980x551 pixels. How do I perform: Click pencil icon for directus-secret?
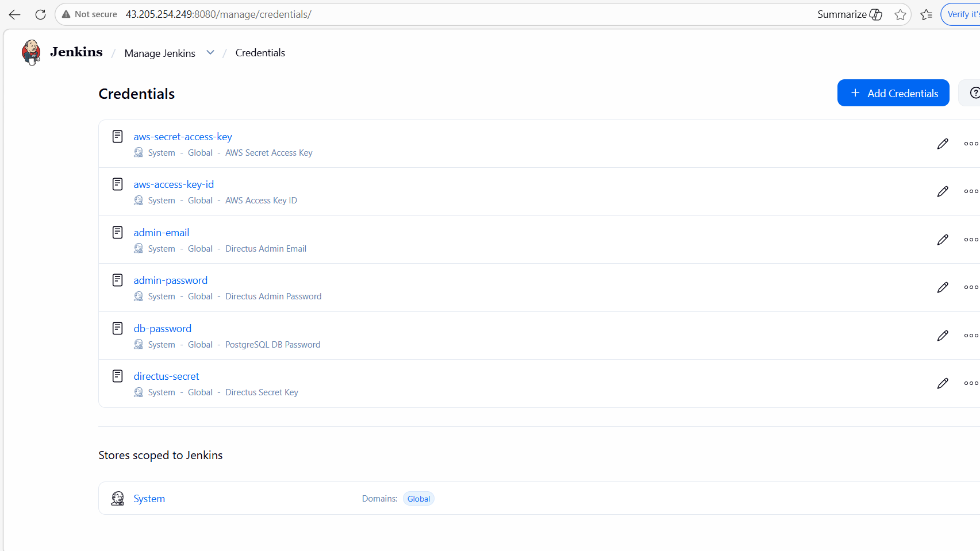(x=942, y=383)
